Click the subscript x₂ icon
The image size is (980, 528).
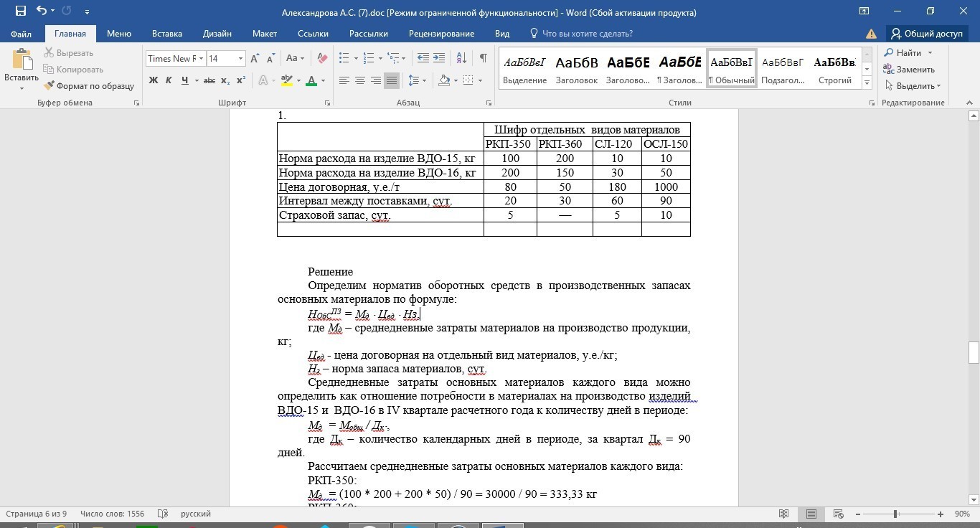(x=225, y=80)
